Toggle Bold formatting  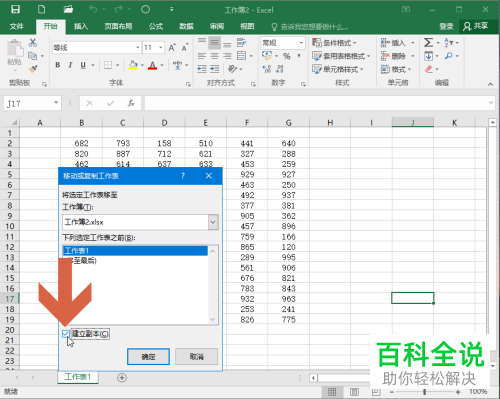(x=58, y=65)
